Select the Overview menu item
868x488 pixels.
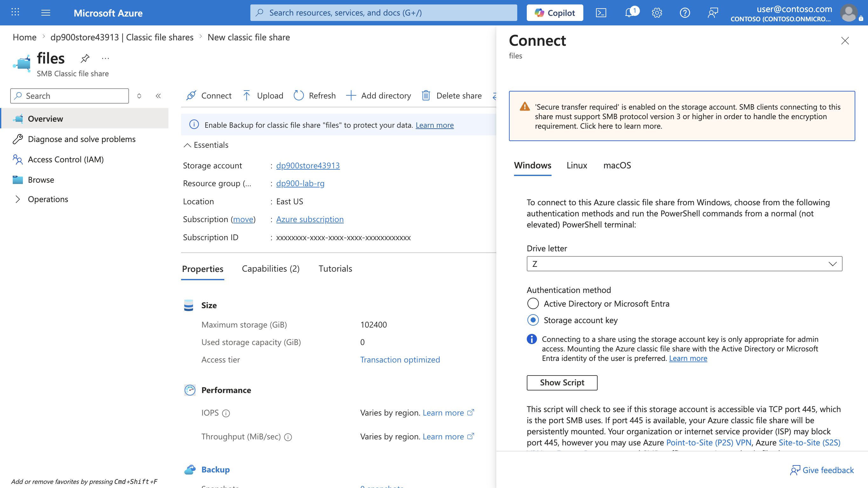(x=85, y=119)
